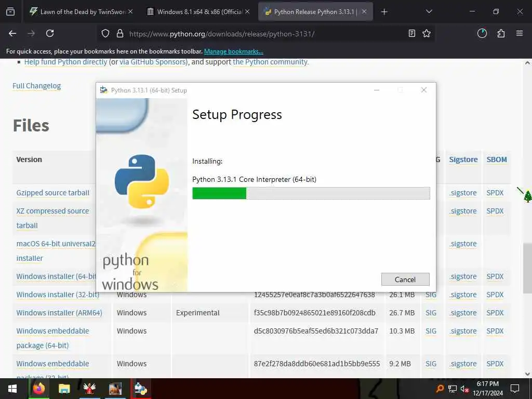The width and height of the screenshot is (532, 399).
Task: Open .sigstore link for macOS installer row
Action: [463, 244]
